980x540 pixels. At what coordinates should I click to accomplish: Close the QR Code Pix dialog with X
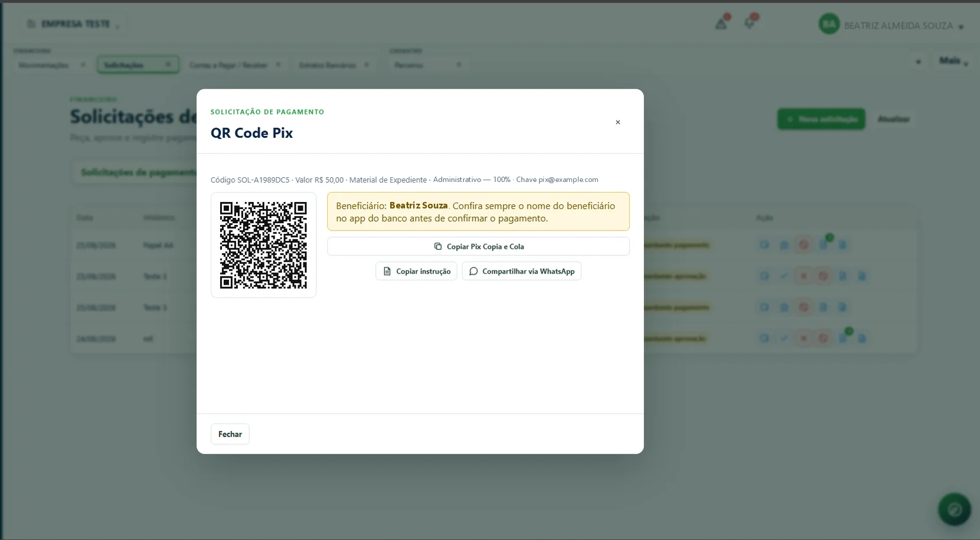(x=618, y=122)
